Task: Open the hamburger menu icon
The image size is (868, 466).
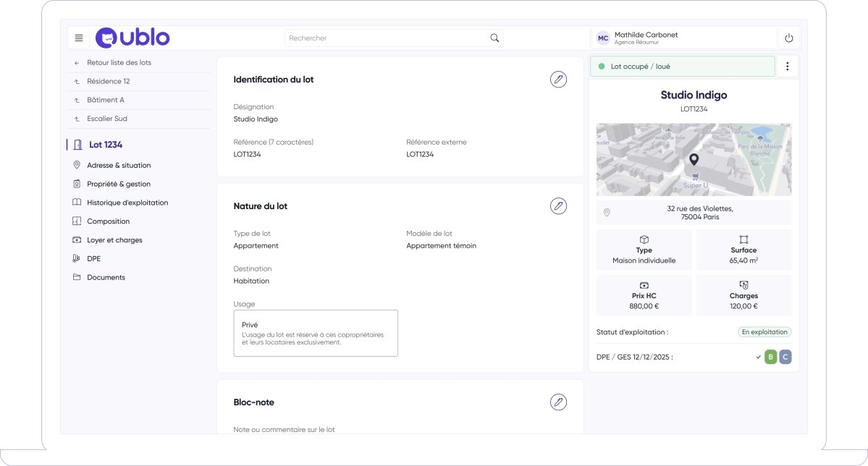Action: coord(79,38)
